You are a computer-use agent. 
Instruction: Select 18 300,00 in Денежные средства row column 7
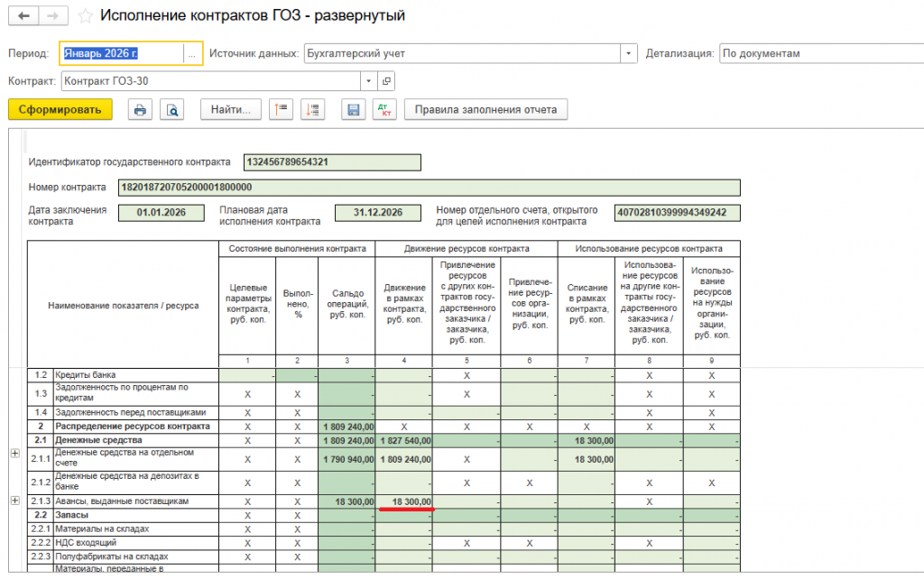click(x=587, y=441)
